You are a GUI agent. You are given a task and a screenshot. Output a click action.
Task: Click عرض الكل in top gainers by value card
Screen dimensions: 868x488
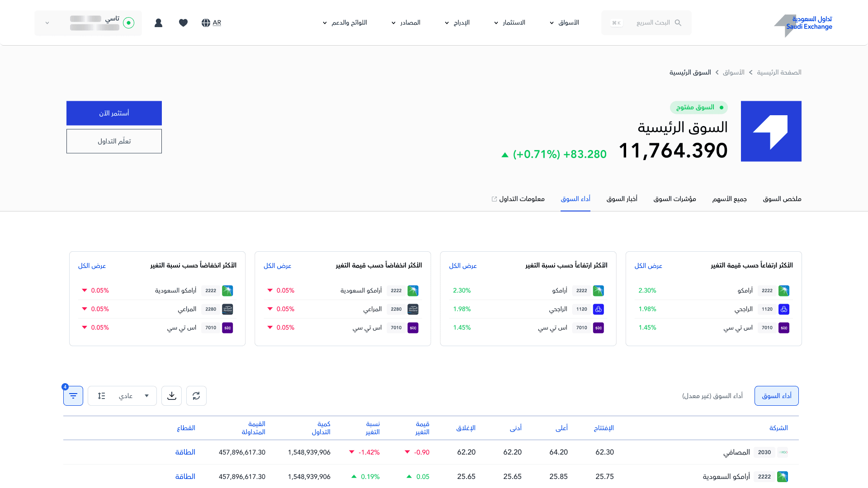pyautogui.click(x=648, y=266)
